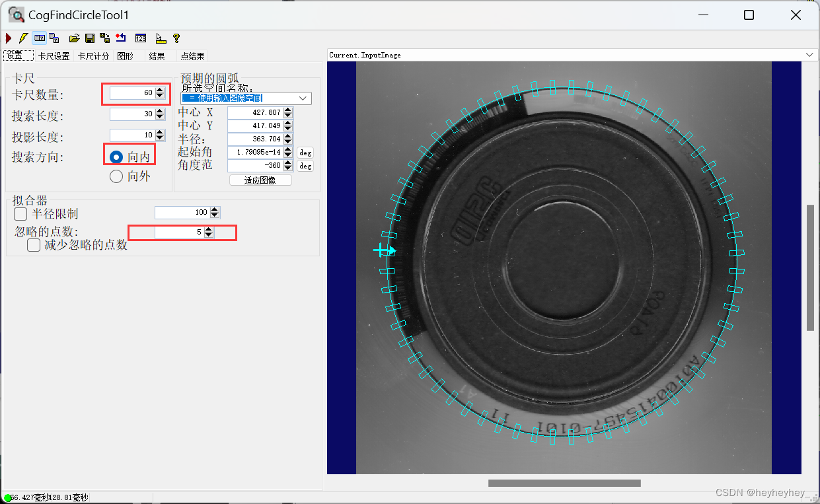Select the 向外 search direction
Viewport: 820px width, 504px height.
pos(116,176)
